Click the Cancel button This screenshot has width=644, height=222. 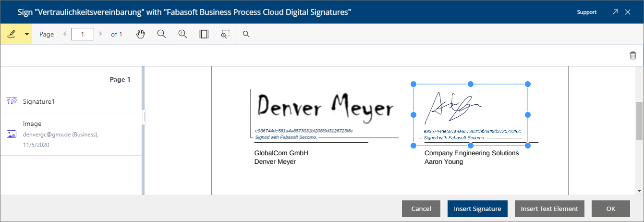click(x=421, y=209)
